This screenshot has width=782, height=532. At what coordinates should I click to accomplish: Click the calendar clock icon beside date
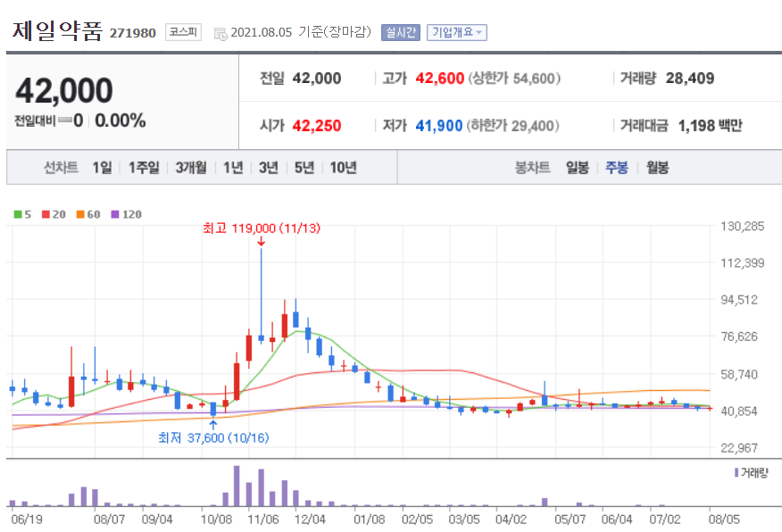click(220, 34)
